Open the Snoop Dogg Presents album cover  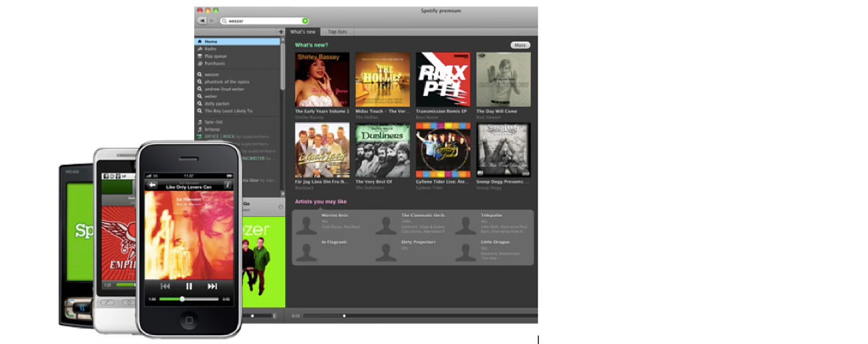[503, 150]
